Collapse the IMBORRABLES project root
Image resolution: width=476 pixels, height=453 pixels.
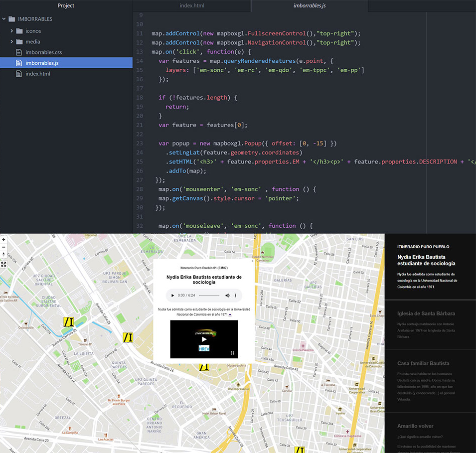click(4, 19)
